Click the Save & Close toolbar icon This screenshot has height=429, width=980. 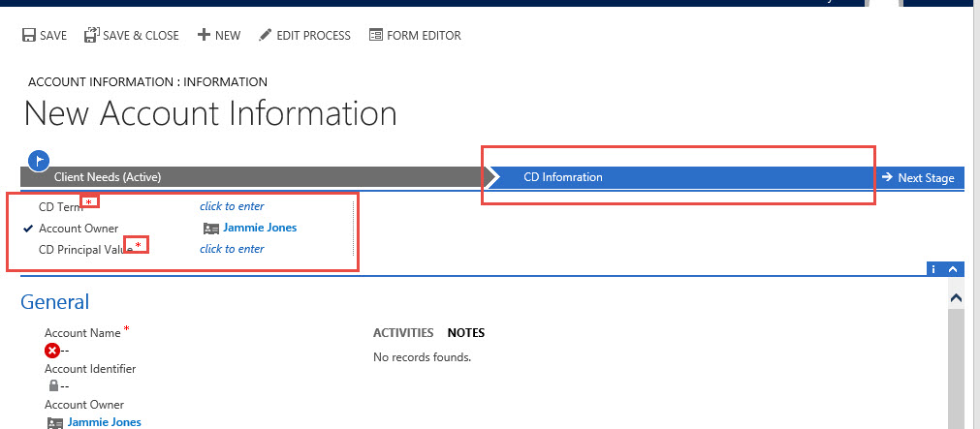91,36
